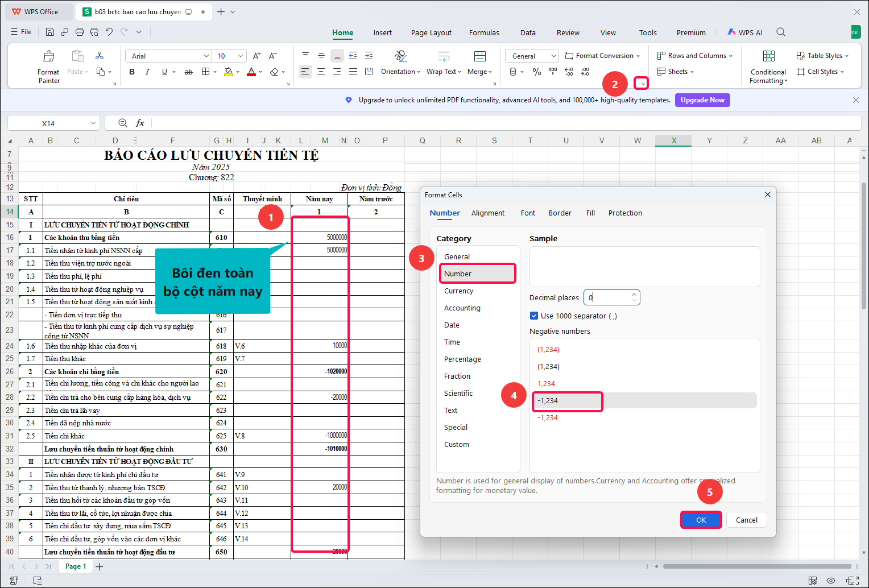Screen dimensions: 869x588
Task: Open the font size dropdown showing 10
Action: click(241, 56)
